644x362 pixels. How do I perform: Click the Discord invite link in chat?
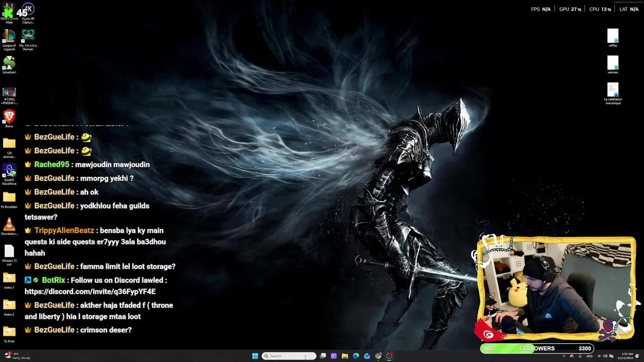click(90, 292)
